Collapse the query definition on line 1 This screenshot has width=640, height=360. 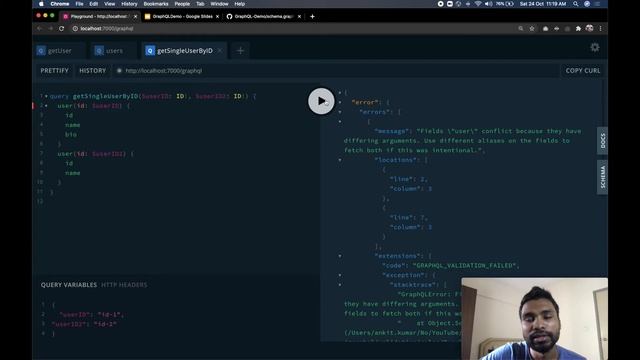pos(46,96)
